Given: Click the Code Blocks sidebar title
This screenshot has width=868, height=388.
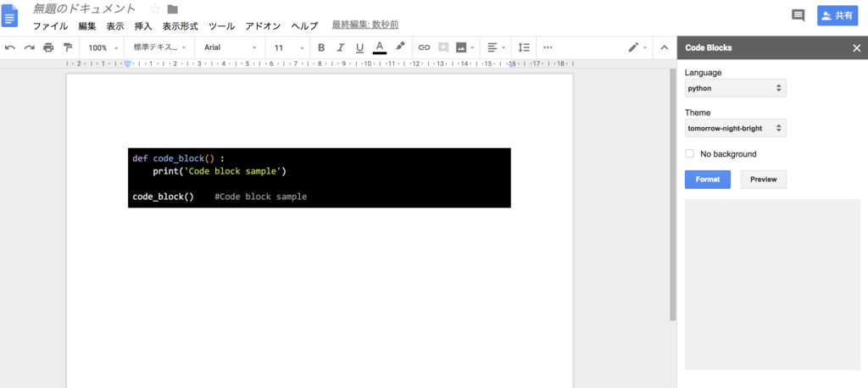Looking at the screenshot, I should [709, 48].
